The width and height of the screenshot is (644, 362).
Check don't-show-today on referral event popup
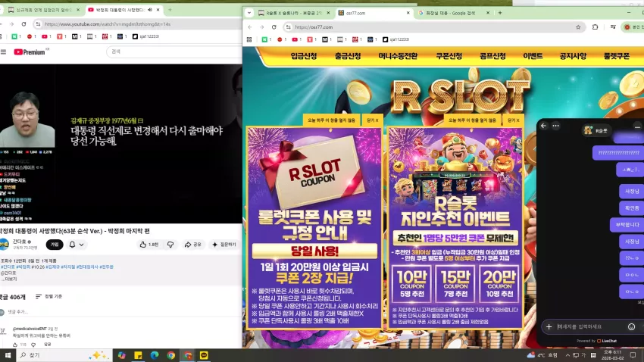[x=472, y=120]
